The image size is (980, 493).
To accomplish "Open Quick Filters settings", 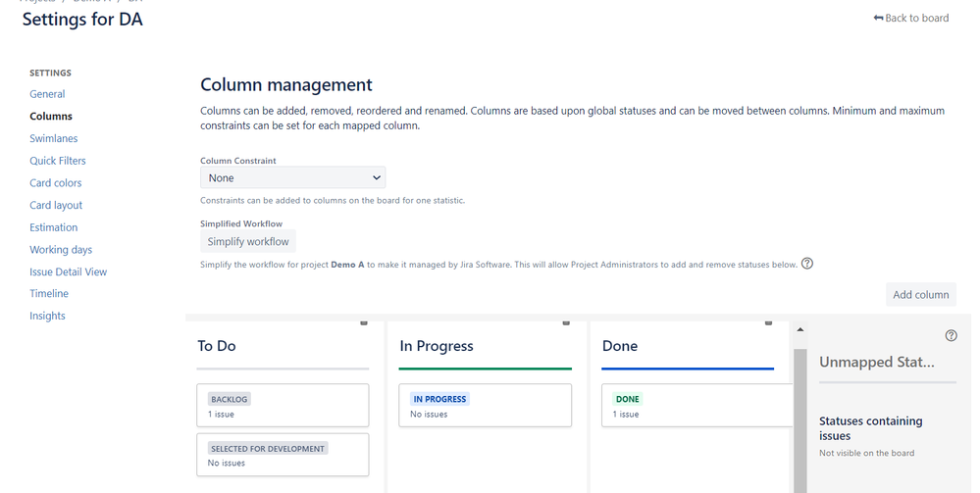I will [58, 161].
